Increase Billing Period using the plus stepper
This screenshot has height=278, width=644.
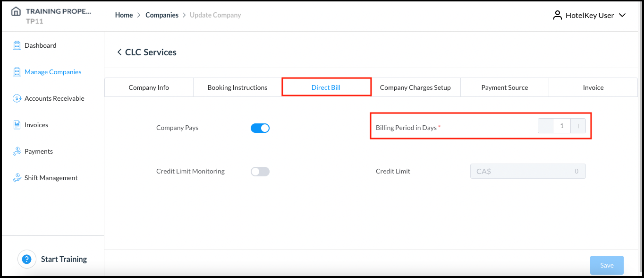click(x=578, y=125)
